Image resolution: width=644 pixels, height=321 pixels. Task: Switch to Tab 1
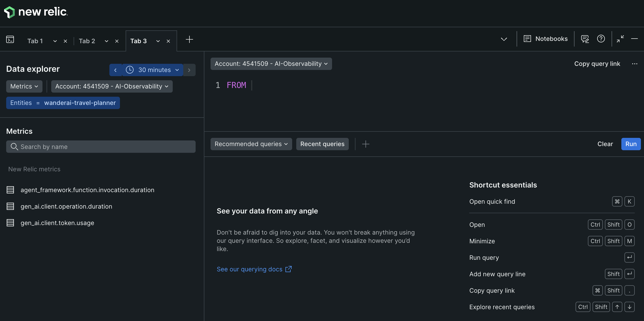pyautogui.click(x=35, y=41)
